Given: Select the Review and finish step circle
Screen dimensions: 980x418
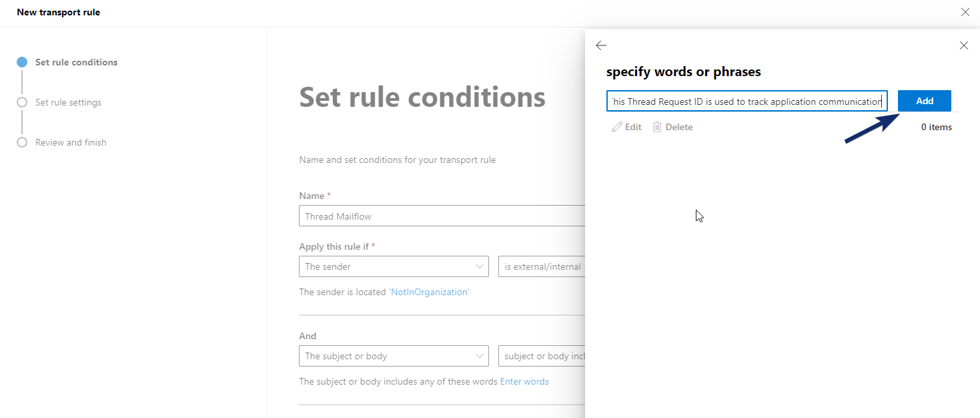Looking at the screenshot, I should (22, 142).
